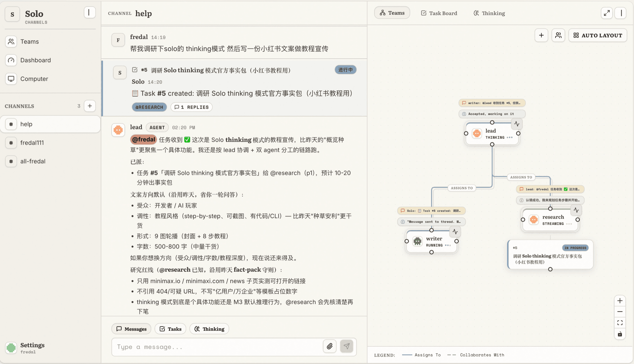
Task: Attach a file with paperclip icon
Action: point(330,346)
